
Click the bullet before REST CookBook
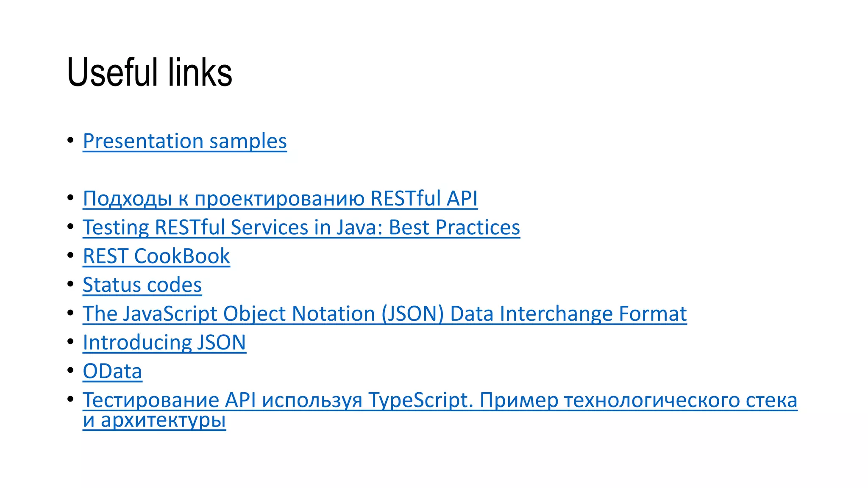(x=70, y=255)
